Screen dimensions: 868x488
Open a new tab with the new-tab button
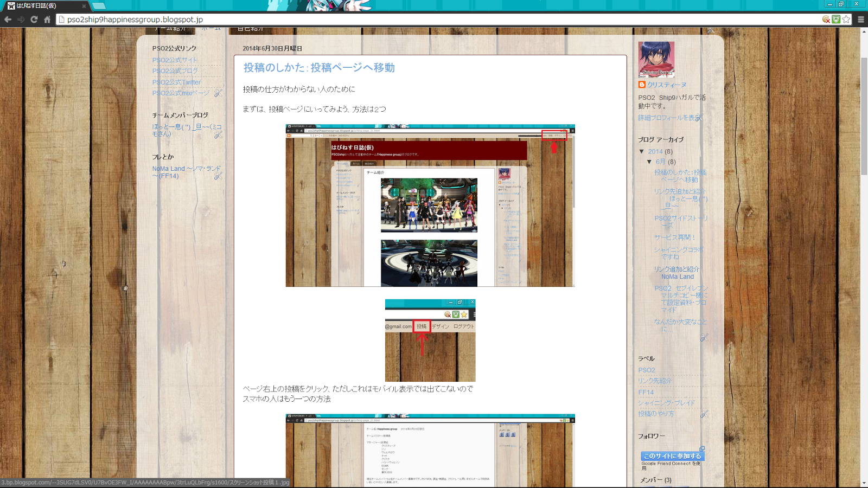(x=98, y=6)
